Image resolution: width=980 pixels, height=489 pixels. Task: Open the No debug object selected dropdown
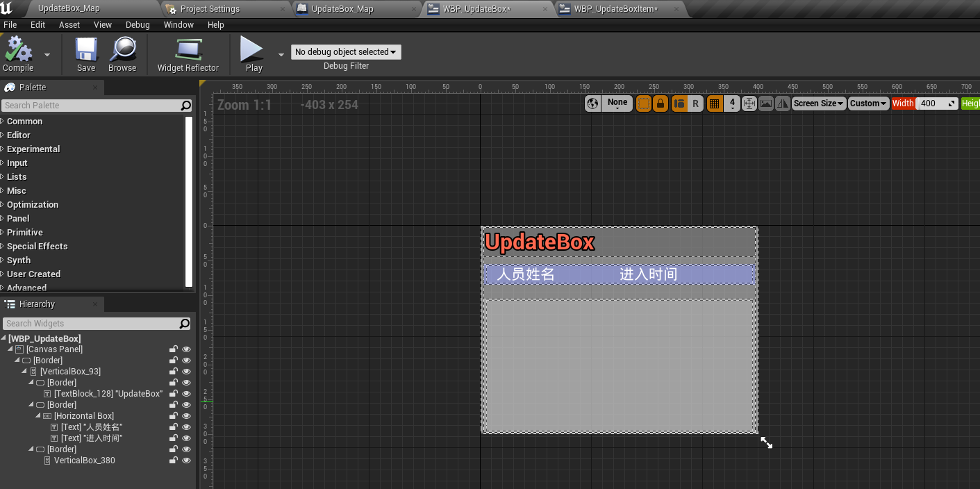(346, 51)
